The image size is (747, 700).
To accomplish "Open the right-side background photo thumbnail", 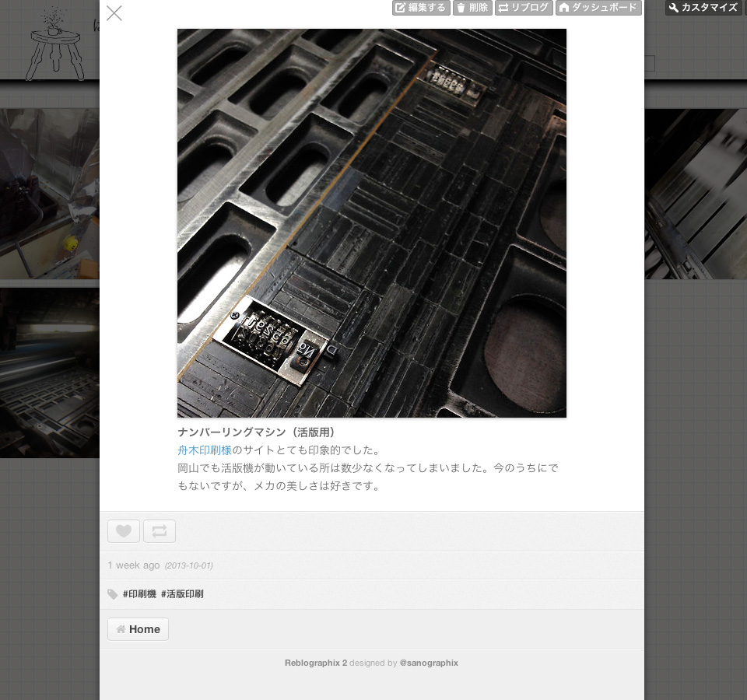I will pyautogui.click(x=696, y=193).
